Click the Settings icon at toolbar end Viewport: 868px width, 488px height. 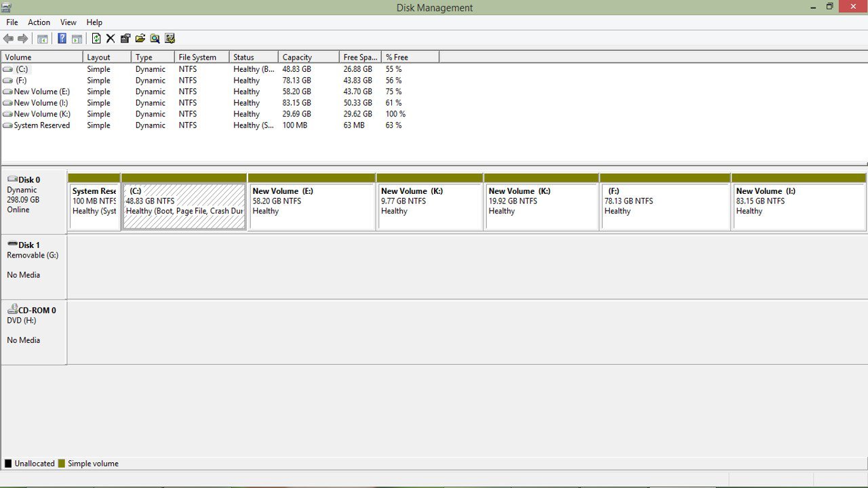tap(170, 39)
